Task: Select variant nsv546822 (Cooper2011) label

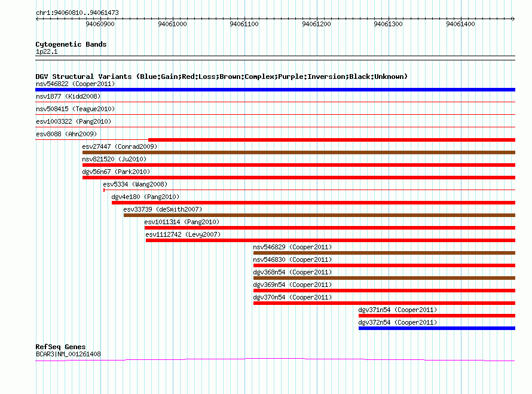Action: point(75,84)
